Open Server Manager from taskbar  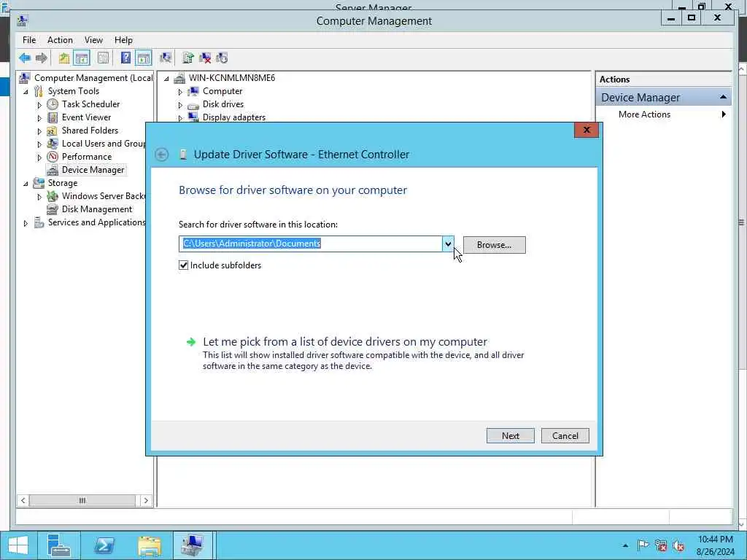59,545
